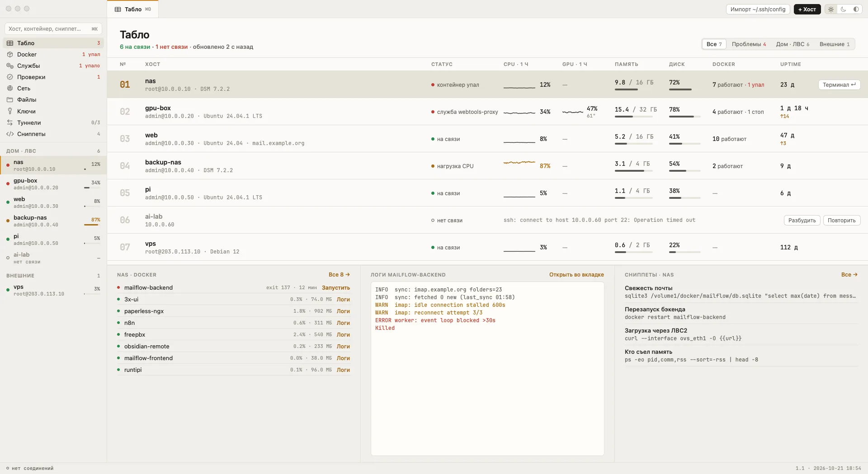Click Разбудить for the ai-lab host
This screenshot has width=868, height=474.
coord(802,220)
